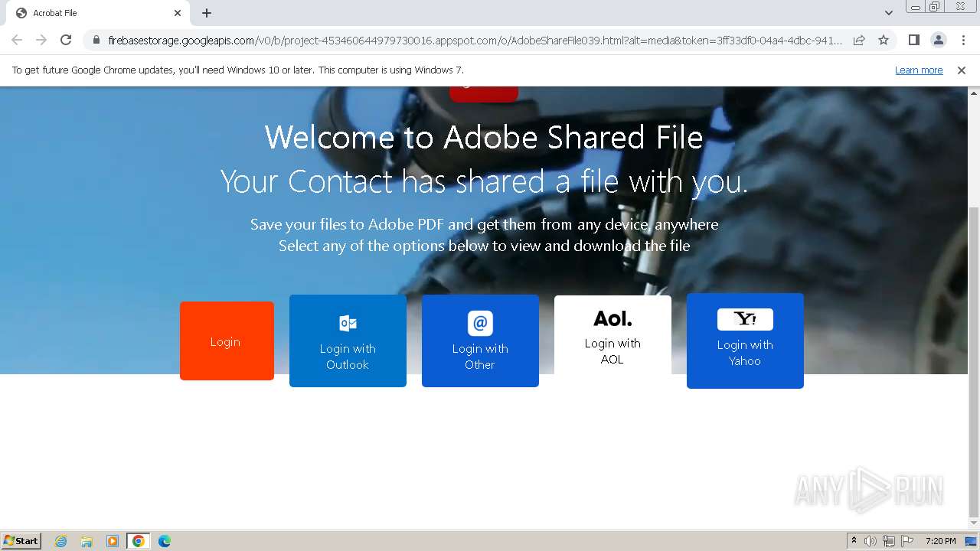Open Chrome three-dot menu
The width and height of the screenshot is (980, 551).
click(963, 40)
